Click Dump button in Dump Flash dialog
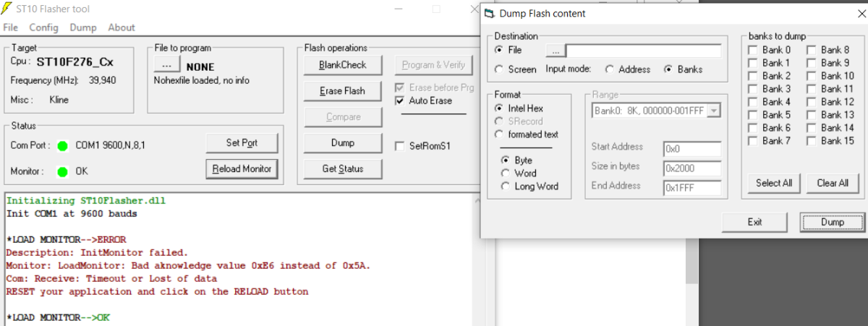Image resolution: width=868 pixels, height=326 pixels. [x=832, y=222]
